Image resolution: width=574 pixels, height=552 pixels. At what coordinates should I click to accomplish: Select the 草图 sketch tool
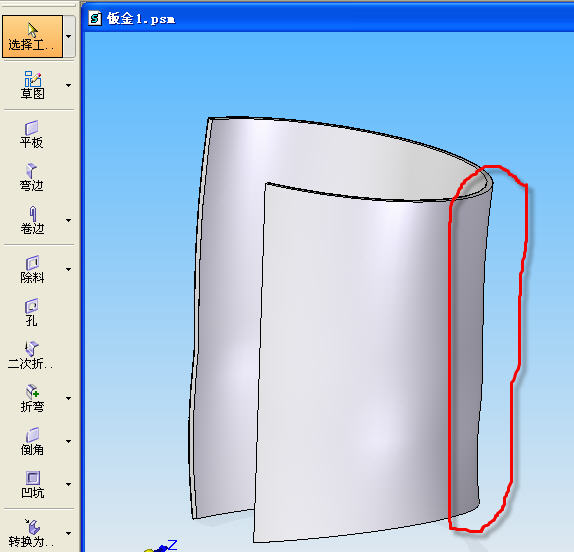[32, 85]
